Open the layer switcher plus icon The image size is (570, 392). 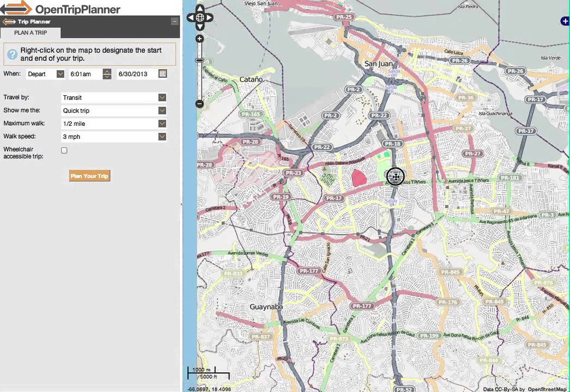[x=565, y=21]
